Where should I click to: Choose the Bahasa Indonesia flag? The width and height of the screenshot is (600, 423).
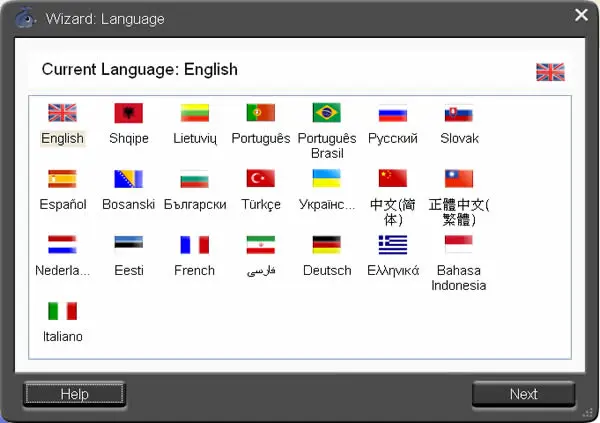tap(458, 244)
